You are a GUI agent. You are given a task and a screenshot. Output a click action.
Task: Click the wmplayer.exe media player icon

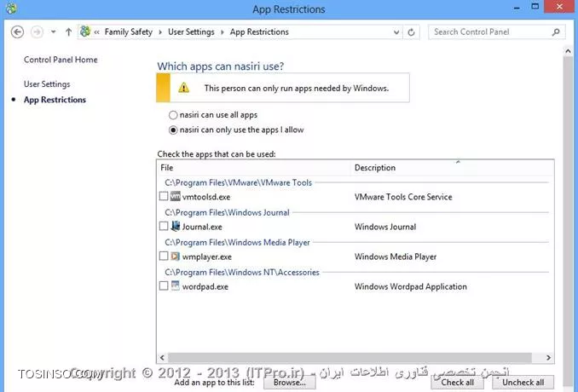click(176, 256)
